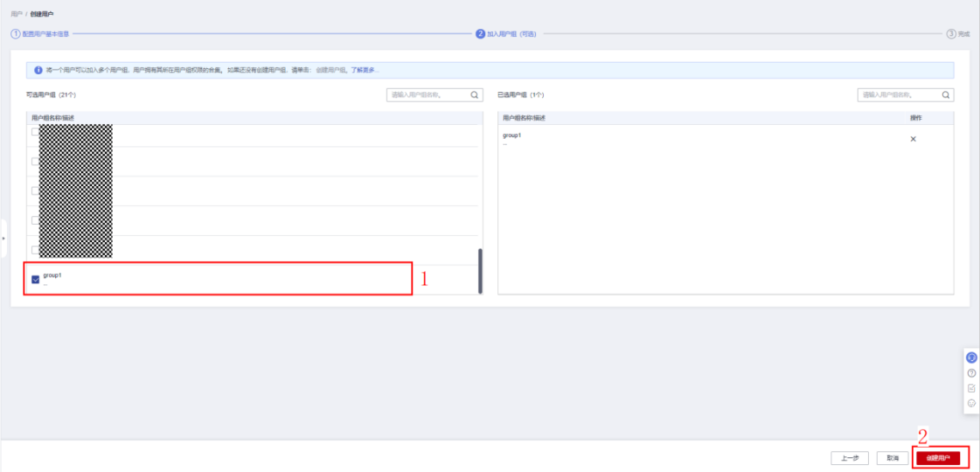Click the 已选用户组 (1个) label
The height and width of the screenshot is (472, 980).
(521, 95)
